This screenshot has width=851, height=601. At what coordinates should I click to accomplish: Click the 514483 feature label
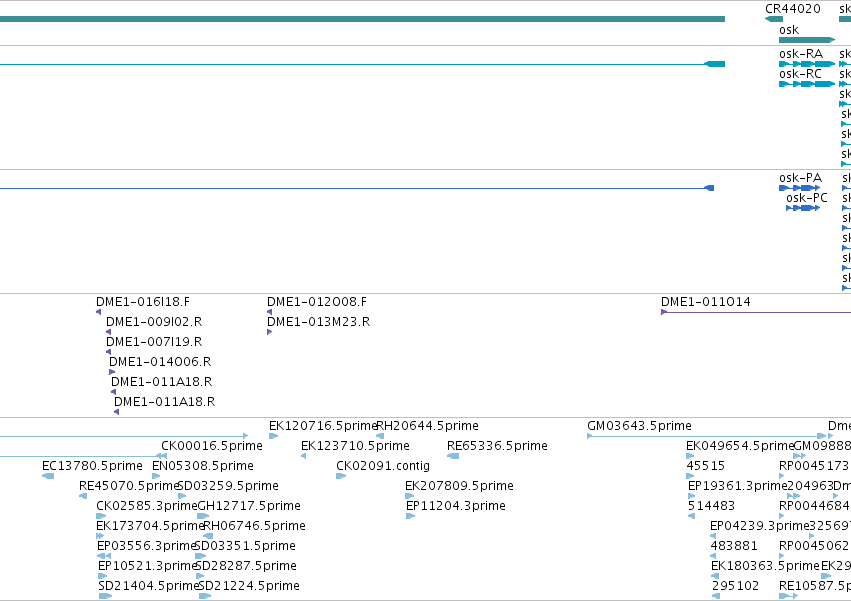click(712, 506)
